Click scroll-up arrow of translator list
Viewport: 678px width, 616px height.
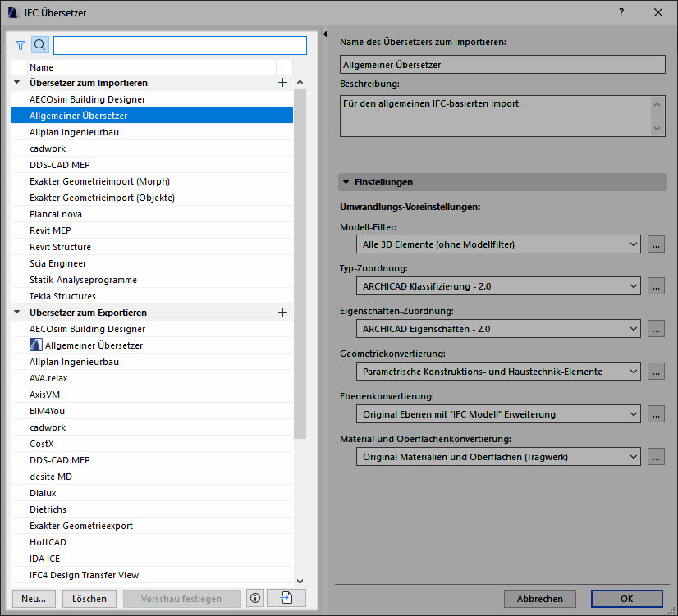(300, 82)
